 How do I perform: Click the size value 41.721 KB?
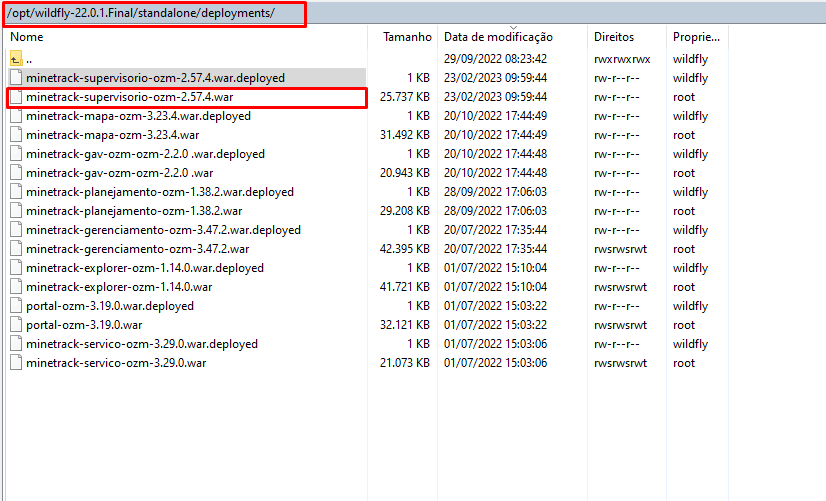[405, 287]
